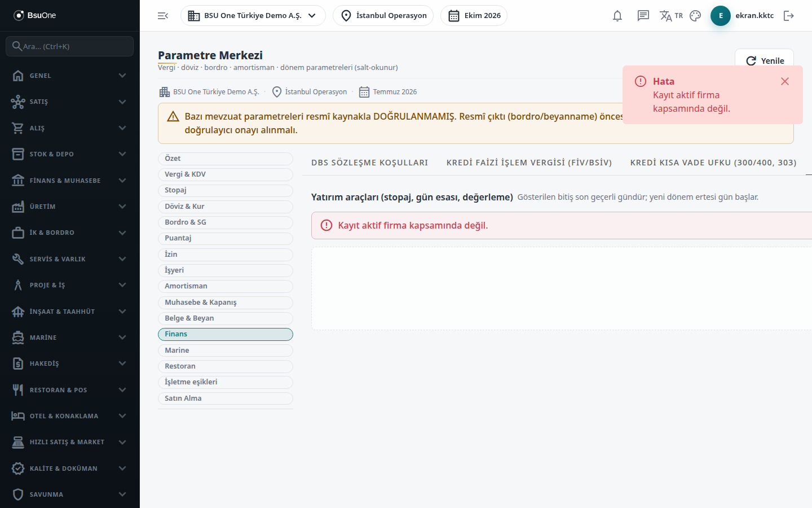
Task: Select the Vergi & KDV category
Action: [226, 174]
